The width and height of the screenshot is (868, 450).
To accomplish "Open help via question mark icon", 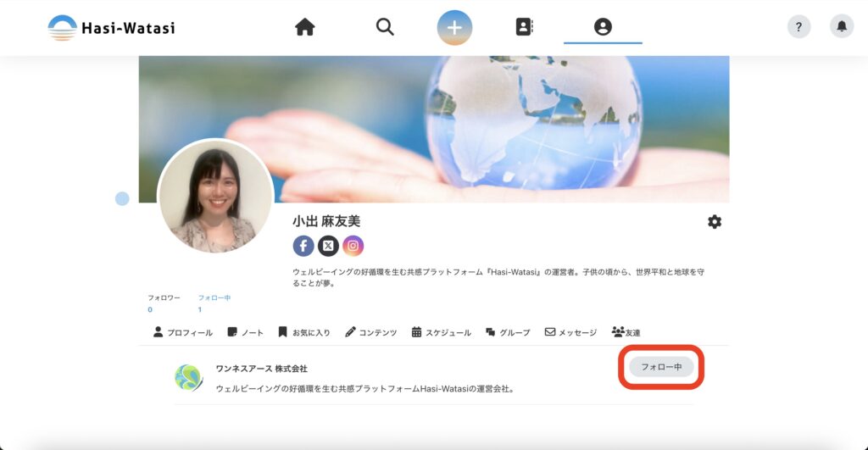I will (798, 27).
